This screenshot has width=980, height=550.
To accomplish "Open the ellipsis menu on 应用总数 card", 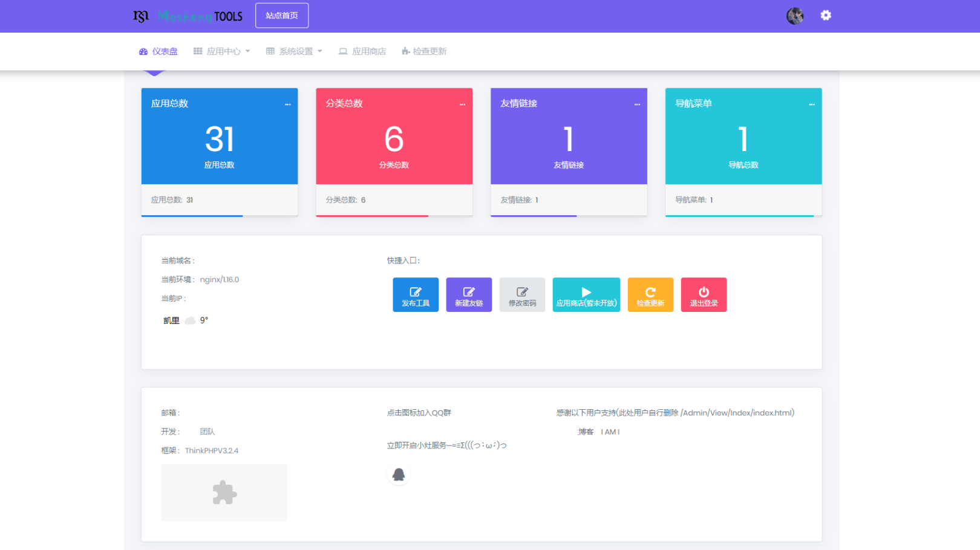I will [x=288, y=105].
